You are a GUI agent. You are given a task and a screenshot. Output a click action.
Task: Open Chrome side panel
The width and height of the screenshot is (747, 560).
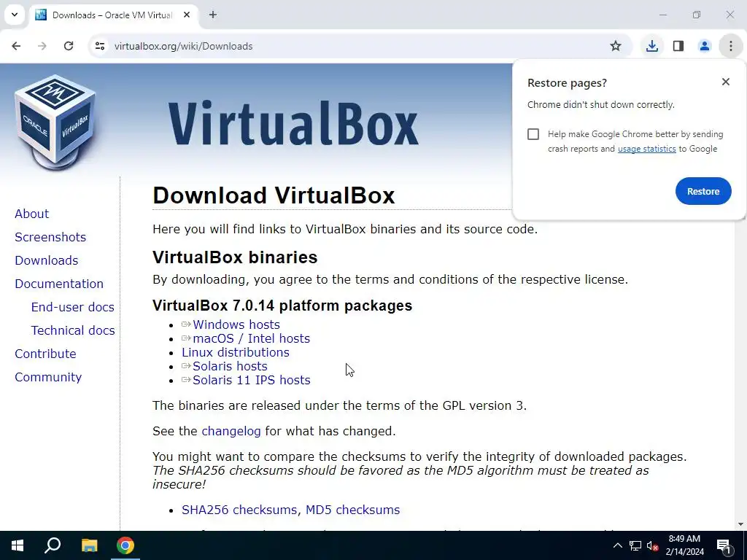[678, 46]
